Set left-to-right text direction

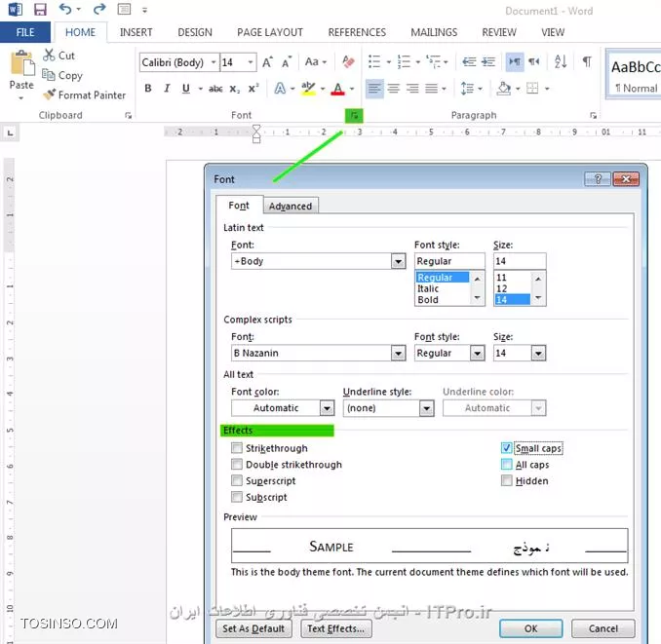[515, 62]
